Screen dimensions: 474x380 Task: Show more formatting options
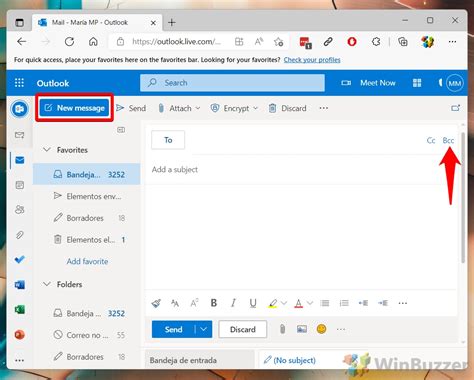(x=403, y=303)
